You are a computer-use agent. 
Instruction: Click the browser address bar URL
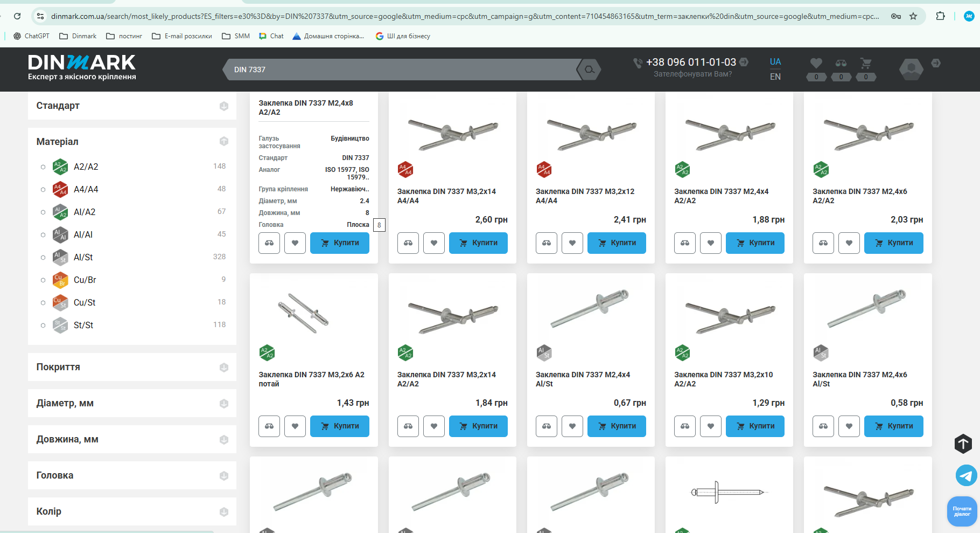465,16
